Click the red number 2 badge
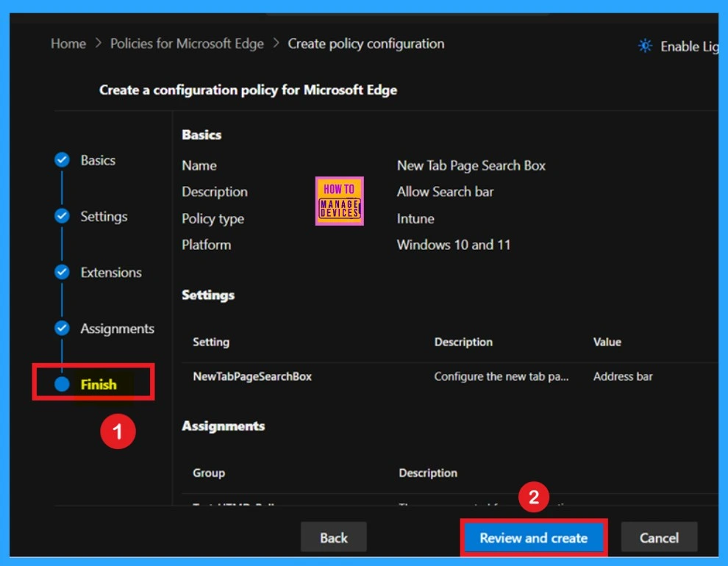The height and width of the screenshot is (566, 728). [x=534, y=498]
